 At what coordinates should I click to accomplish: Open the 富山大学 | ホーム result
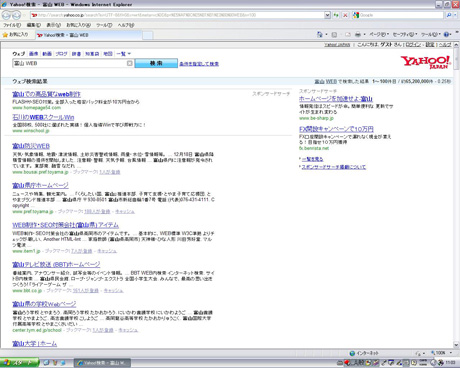pyautogui.click(x=35, y=343)
